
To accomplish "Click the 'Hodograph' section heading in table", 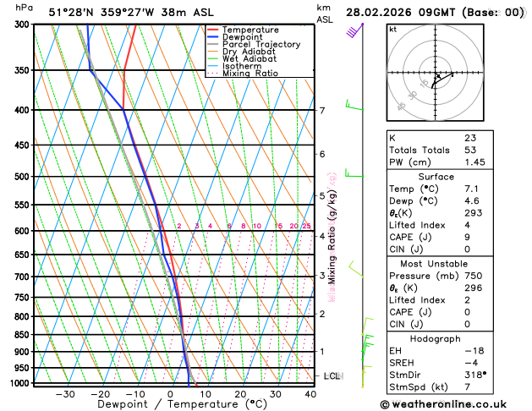I will click(x=436, y=339).
